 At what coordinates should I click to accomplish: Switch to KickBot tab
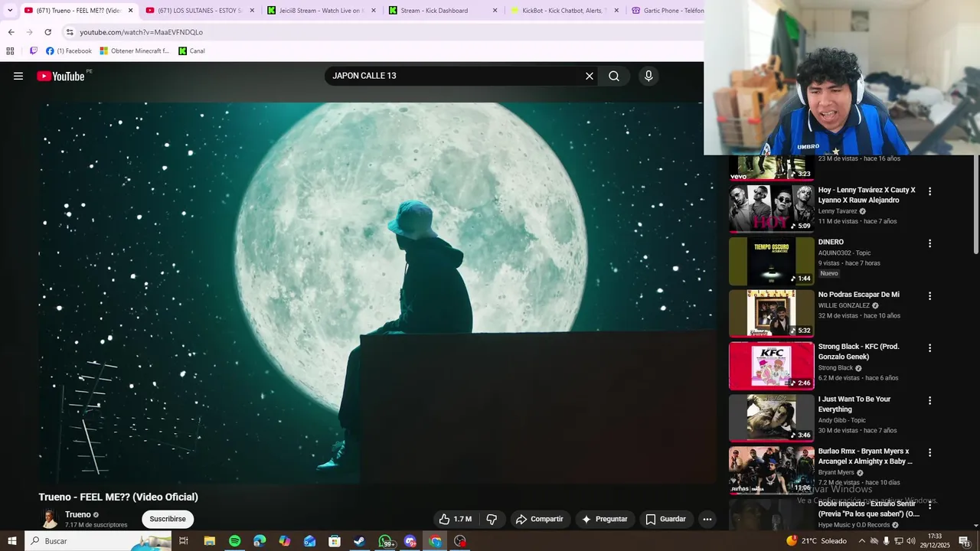[565, 11]
